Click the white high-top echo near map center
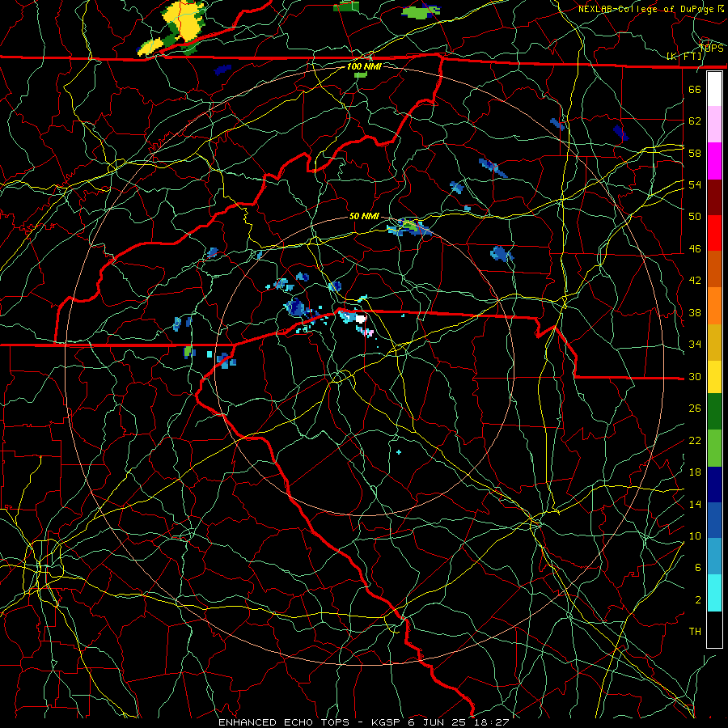The width and height of the screenshot is (728, 728). 360,319
